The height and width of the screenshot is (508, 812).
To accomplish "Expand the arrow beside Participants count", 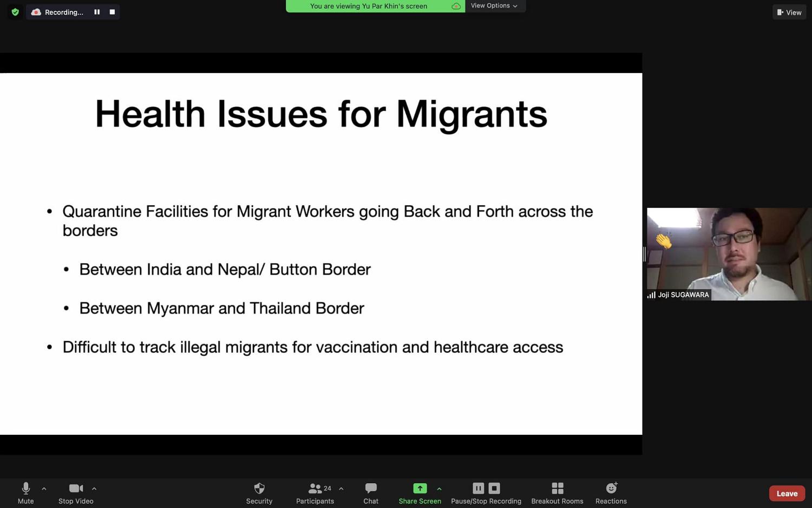I will point(341,489).
